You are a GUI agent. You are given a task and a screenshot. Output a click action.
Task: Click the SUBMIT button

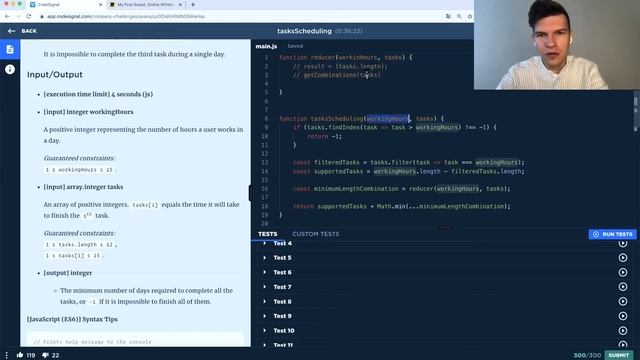pyautogui.click(x=619, y=355)
